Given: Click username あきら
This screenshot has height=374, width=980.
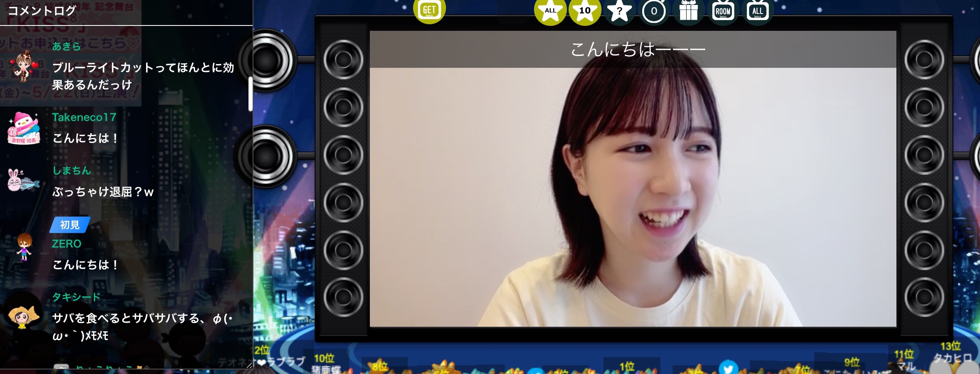Looking at the screenshot, I should tap(66, 46).
